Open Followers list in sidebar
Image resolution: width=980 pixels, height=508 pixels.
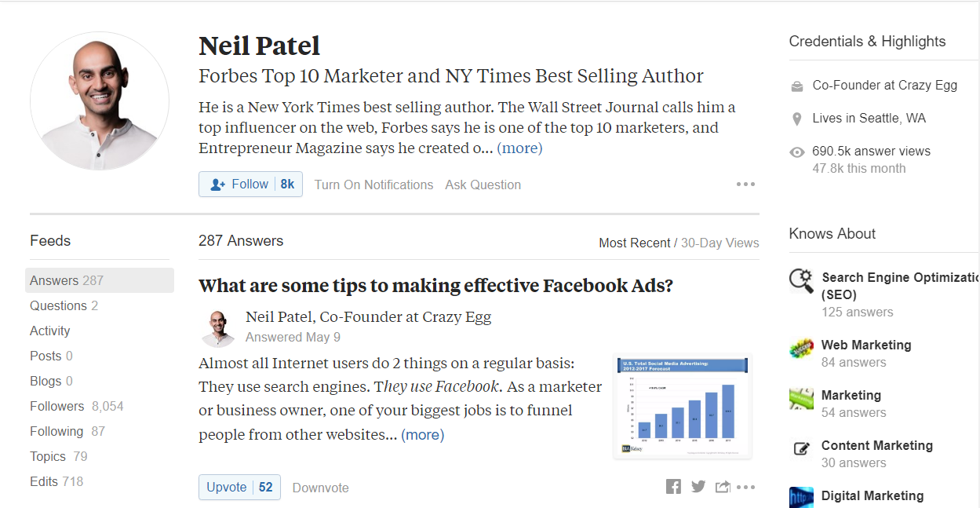click(76, 406)
